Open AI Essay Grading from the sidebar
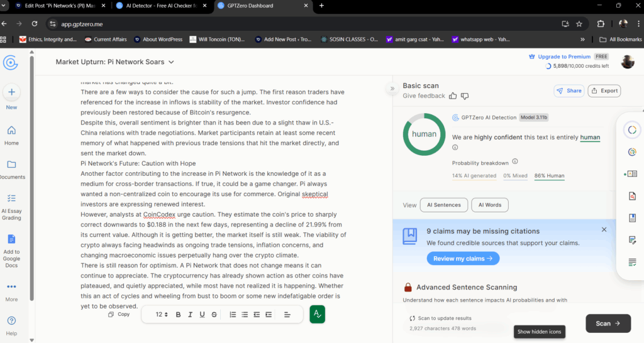This screenshot has width=644, height=343. [11, 205]
